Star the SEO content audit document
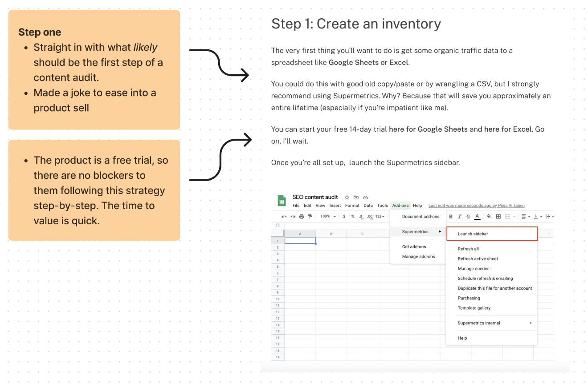 [347, 198]
